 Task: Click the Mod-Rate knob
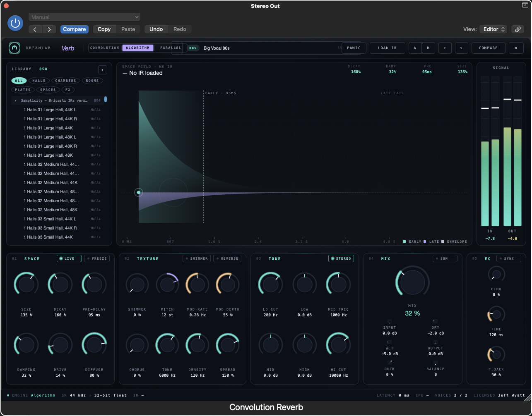197,285
